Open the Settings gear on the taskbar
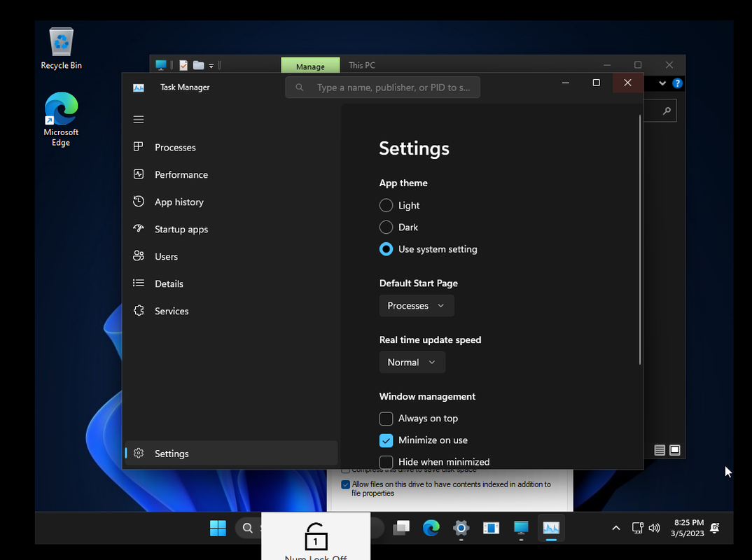Viewport: 752px width, 560px height. click(461, 528)
